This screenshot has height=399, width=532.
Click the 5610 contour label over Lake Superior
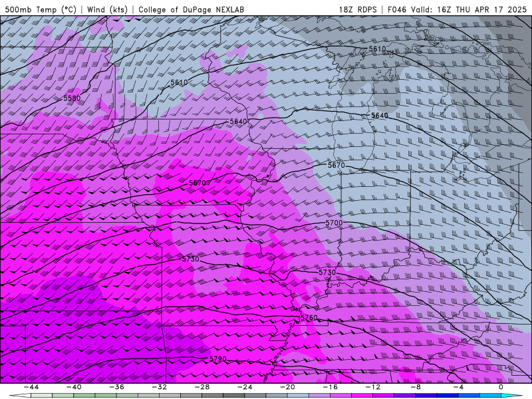(x=377, y=49)
